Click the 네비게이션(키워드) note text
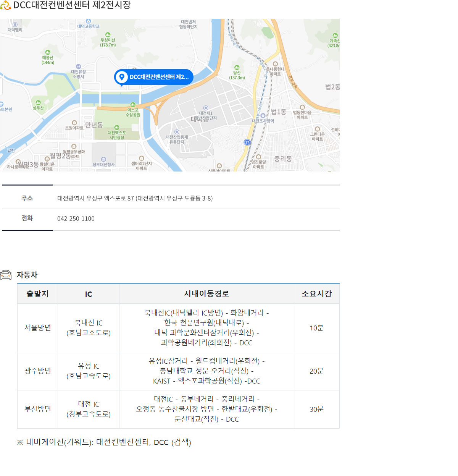 click(104, 442)
